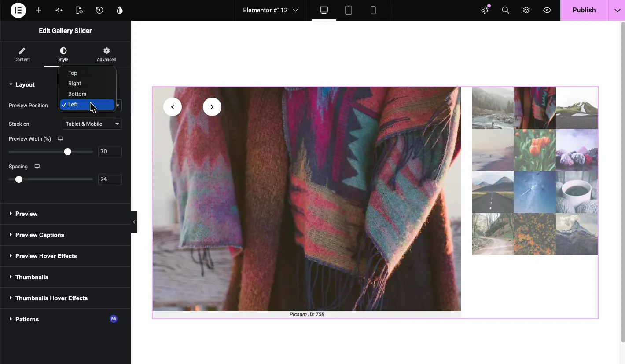Go to next slide in gallery
Screen dimensions: 625x364
pos(212,107)
